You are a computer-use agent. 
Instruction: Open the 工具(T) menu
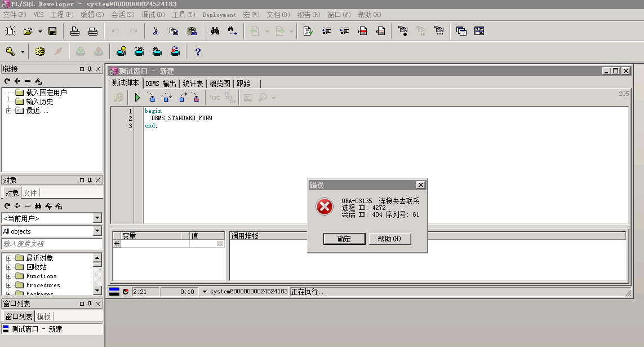click(184, 15)
